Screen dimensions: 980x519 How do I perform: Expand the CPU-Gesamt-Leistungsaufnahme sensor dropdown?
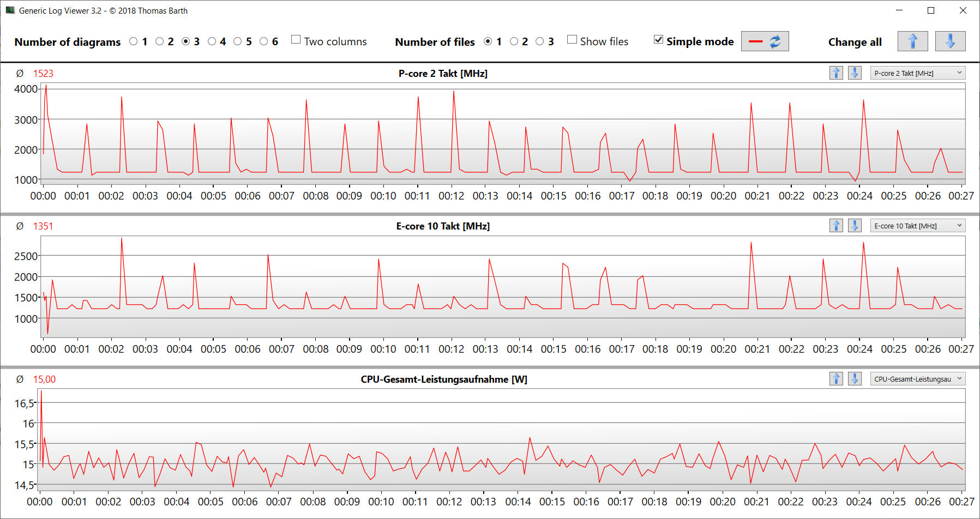[x=917, y=379]
